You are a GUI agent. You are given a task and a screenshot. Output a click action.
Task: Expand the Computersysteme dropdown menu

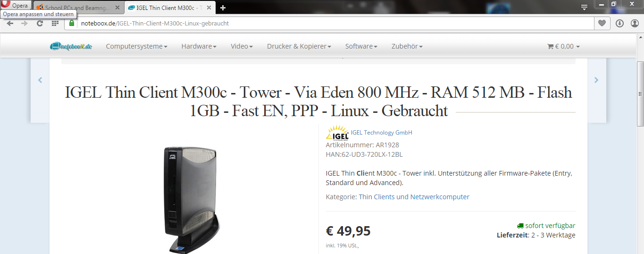pyautogui.click(x=136, y=46)
